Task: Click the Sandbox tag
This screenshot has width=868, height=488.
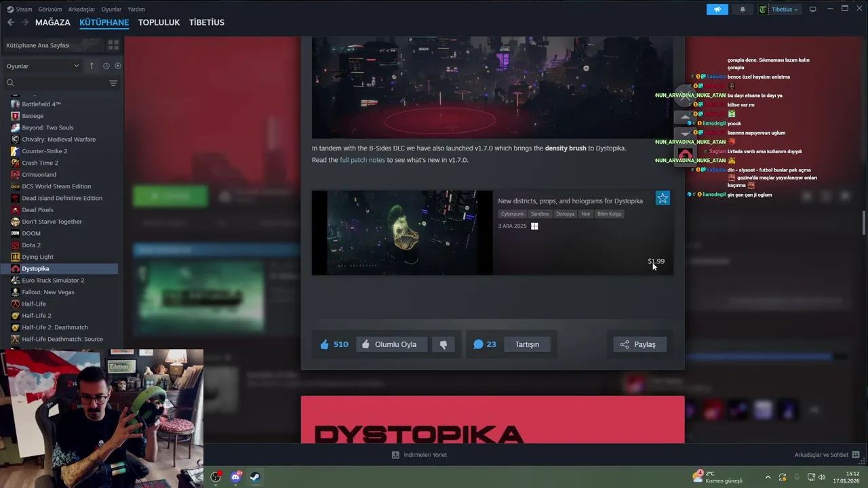Action: [x=540, y=214]
